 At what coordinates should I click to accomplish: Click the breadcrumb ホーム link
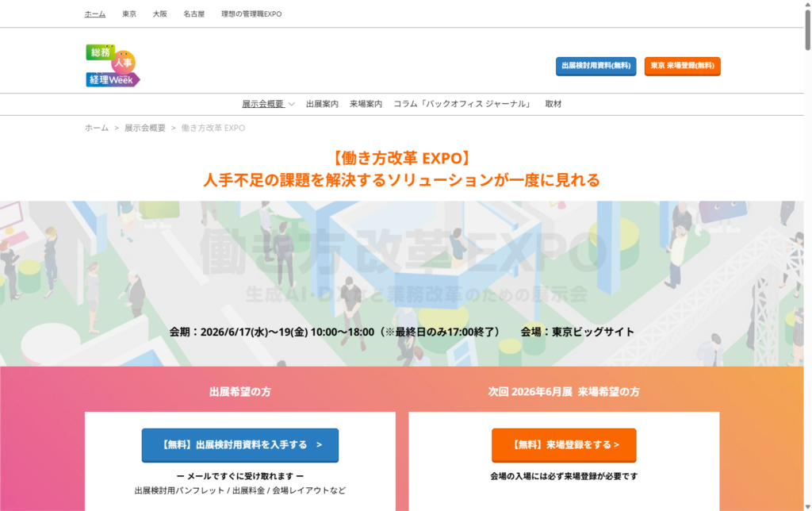(x=97, y=128)
